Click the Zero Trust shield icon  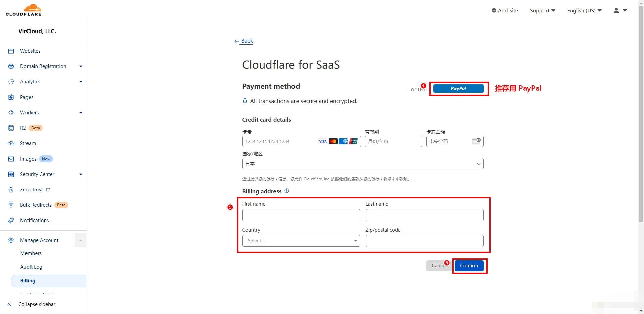(11, 190)
